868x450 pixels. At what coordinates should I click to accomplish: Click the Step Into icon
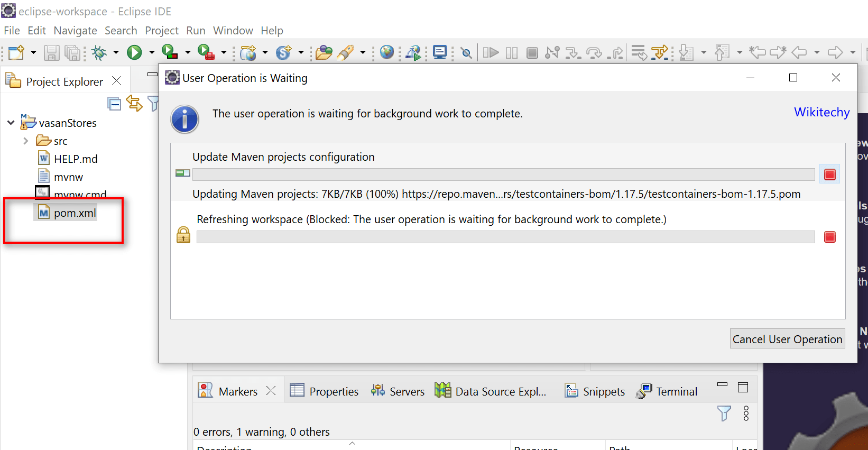(x=573, y=52)
